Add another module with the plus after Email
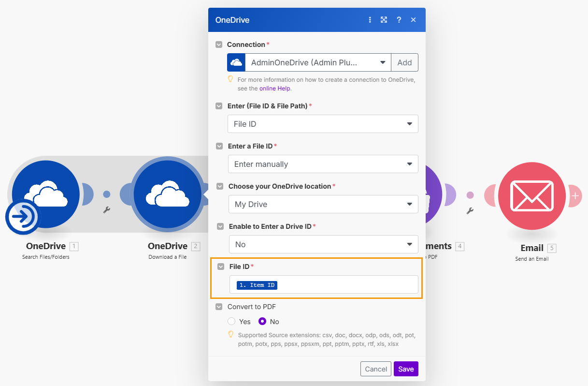The image size is (588, 386). pyautogui.click(x=575, y=195)
